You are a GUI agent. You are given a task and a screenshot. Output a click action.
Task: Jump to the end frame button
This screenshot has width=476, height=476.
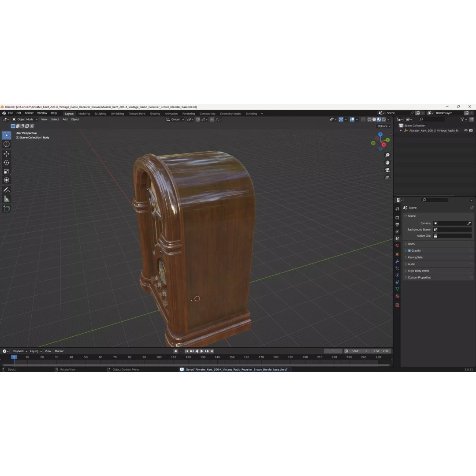pos(212,351)
